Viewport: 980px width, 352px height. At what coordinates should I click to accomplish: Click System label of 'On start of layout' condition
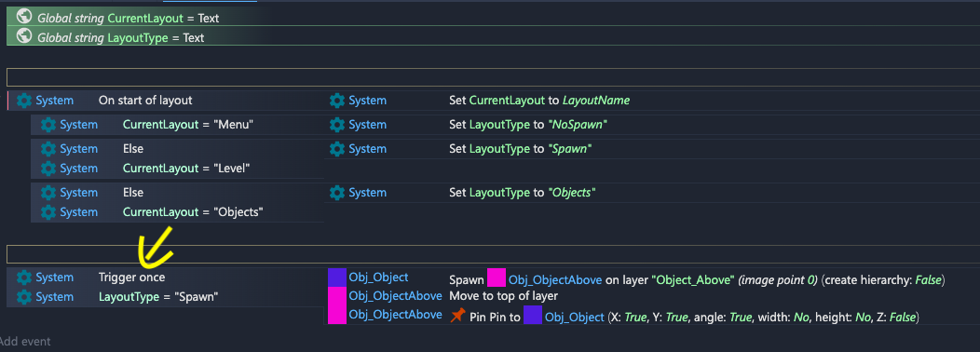click(x=54, y=100)
